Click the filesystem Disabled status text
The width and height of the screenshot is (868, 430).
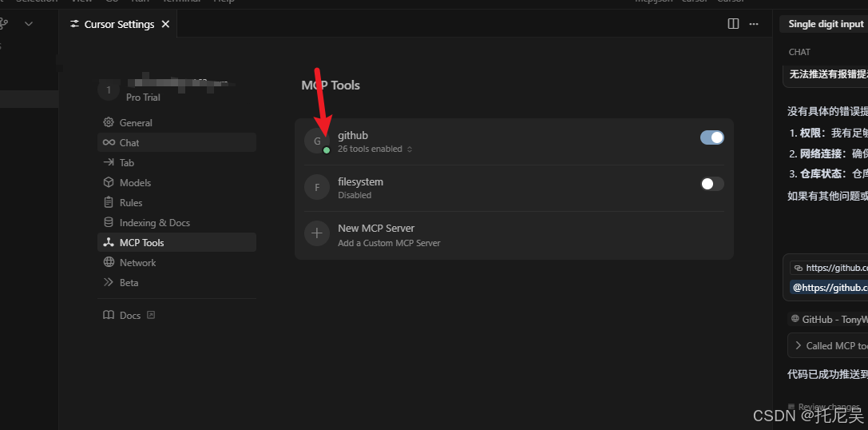point(355,195)
